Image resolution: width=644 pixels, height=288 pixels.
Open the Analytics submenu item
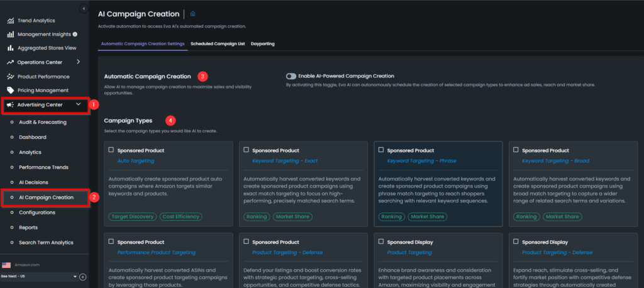point(30,152)
